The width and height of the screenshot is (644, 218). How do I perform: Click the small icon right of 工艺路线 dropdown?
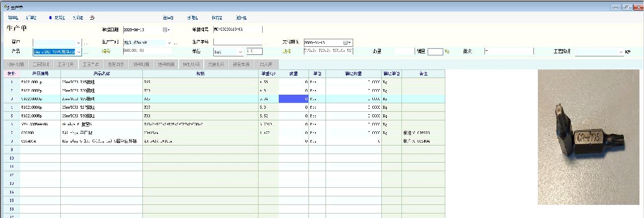click(x=627, y=52)
